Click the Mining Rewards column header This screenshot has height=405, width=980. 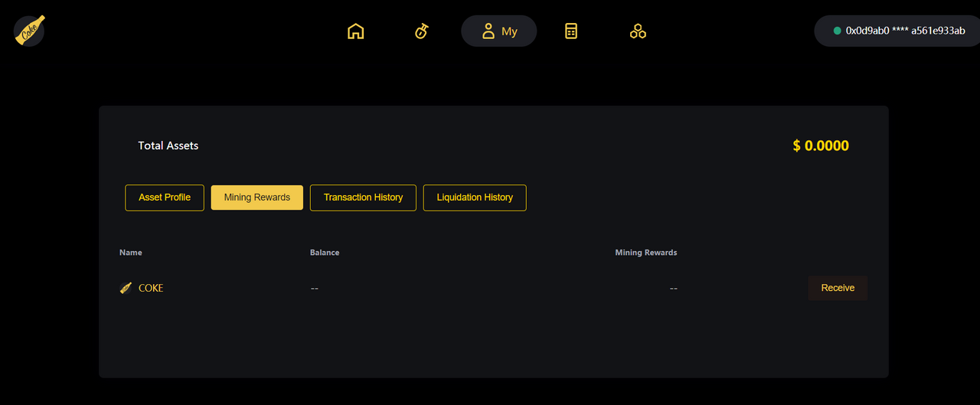click(646, 253)
